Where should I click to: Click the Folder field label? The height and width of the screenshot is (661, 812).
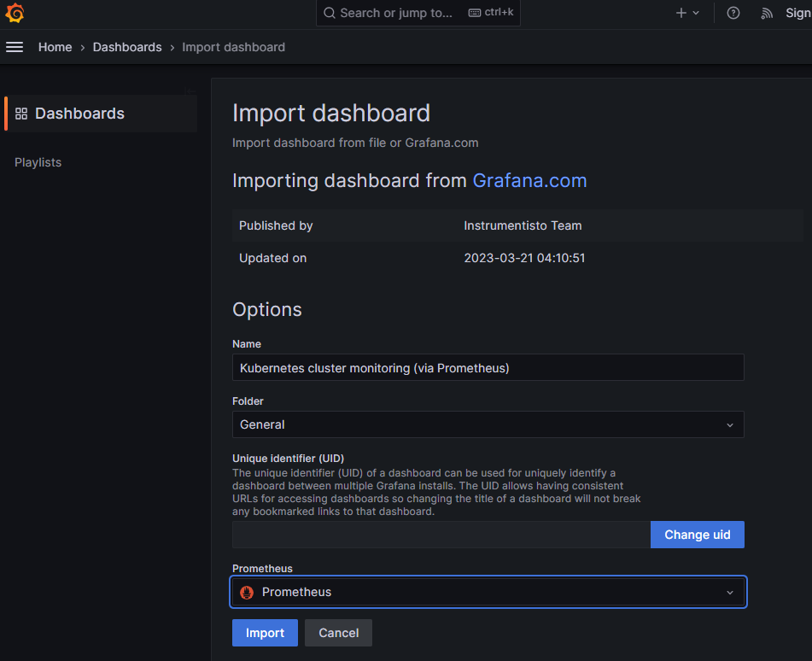pyautogui.click(x=248, y=401)
